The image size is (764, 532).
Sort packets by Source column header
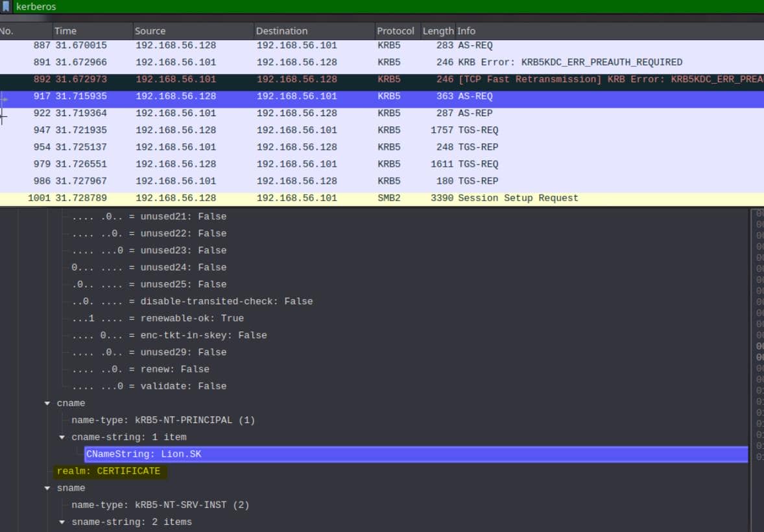[x=193, y=30]
